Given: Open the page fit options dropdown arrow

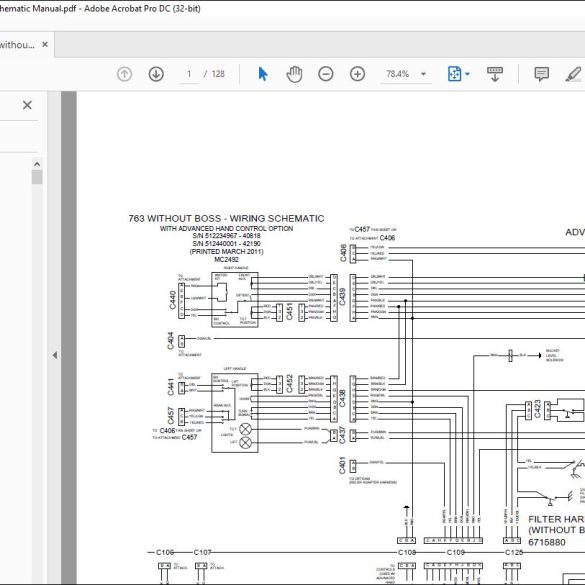Looking at the screenshot, I should tap(467, 74).
